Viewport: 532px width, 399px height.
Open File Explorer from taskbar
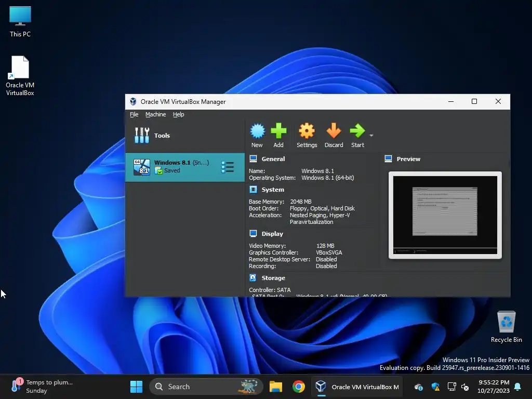[276, 387]
